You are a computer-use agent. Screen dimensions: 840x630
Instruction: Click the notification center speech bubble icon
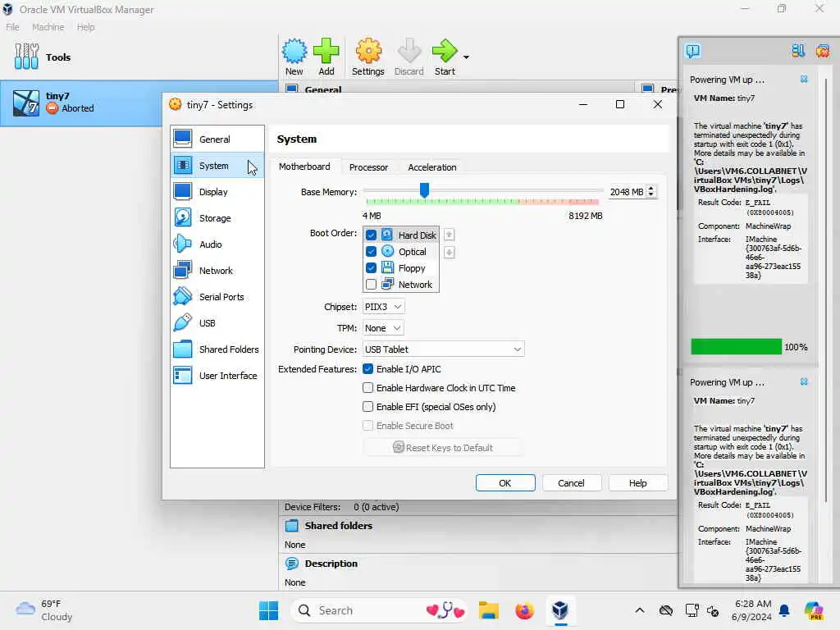pyautogui.click(x=692, y=51)
